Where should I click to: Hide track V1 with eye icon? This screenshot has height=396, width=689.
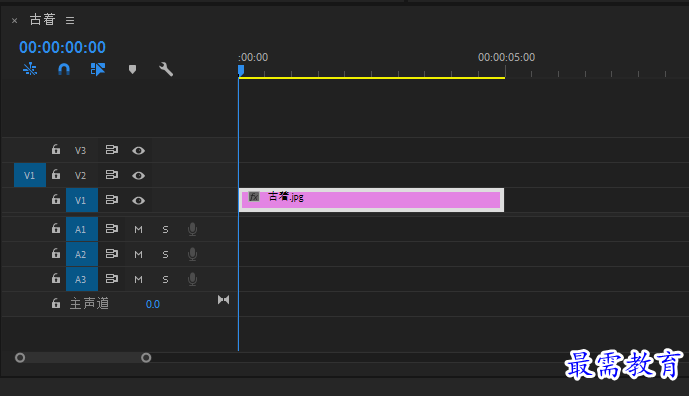tap(138, 200)
